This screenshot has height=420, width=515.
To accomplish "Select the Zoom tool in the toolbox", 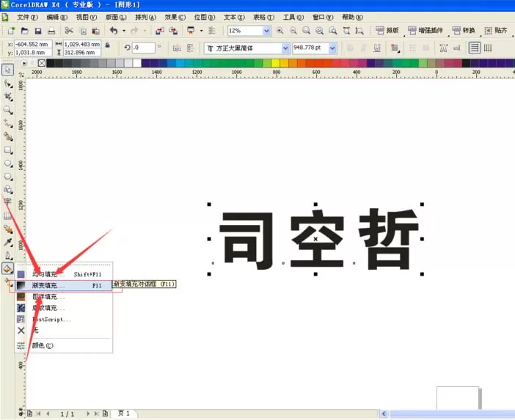I will coord(8,110).
